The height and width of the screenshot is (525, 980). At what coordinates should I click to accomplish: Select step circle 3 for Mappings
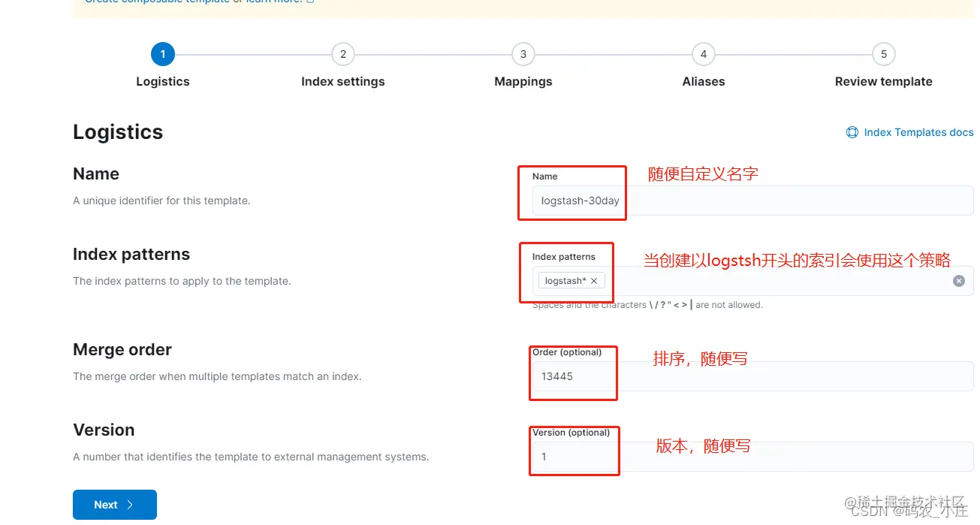[523, 53]
